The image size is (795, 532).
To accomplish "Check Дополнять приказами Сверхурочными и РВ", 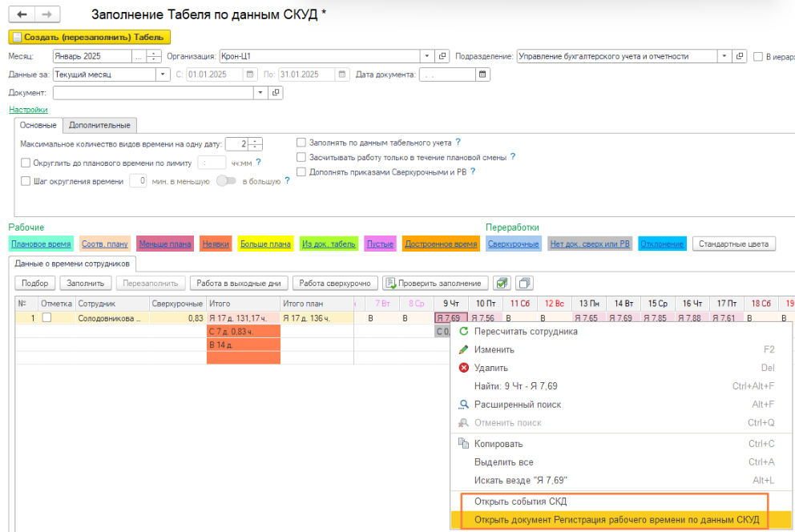I will pos(301,171).
